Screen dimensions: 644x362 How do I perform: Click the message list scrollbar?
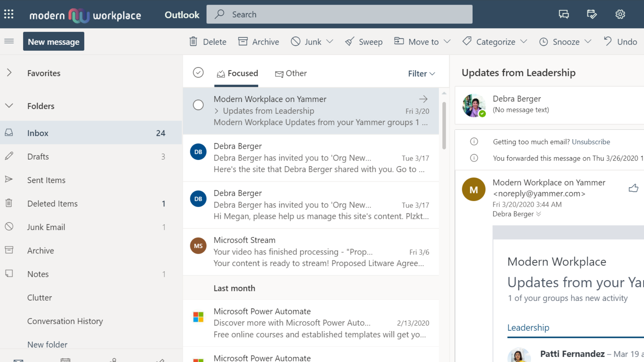click(x=444, y=126)
